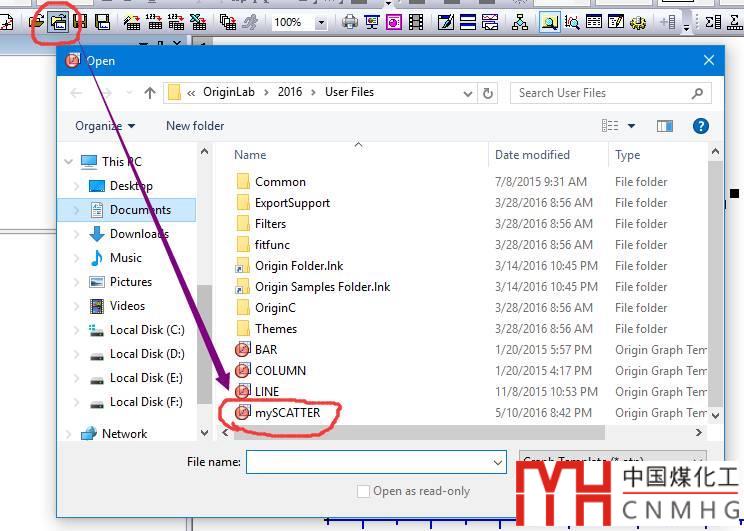Expand the Music tree node arrow
Image resolution: width=744 pixels, height=531 pixels.
click(76, 258)
